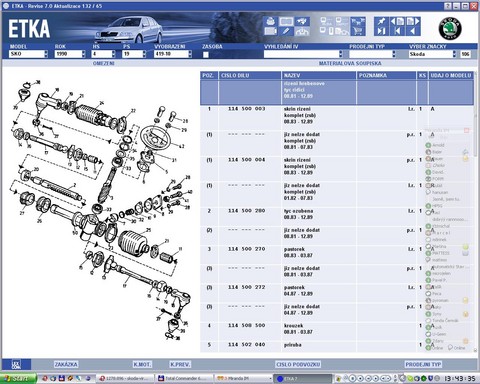Click the card icon below the printer

[271, 31]
